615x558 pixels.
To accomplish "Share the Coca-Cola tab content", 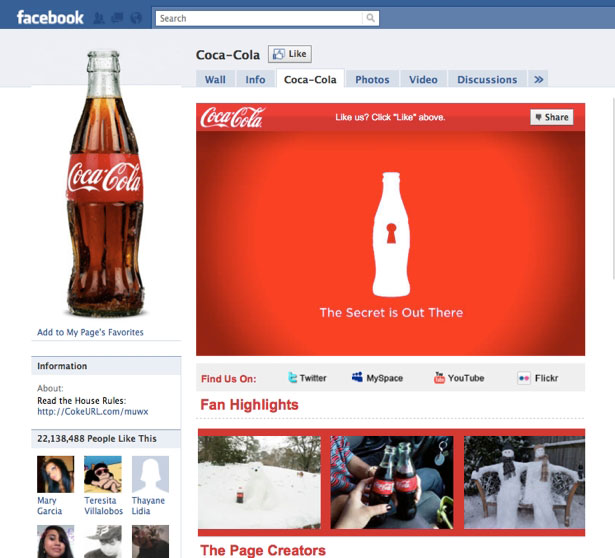I will click(552, 117).
